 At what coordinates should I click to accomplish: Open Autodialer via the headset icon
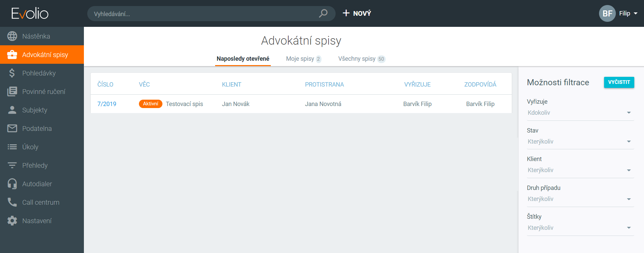[x=12, y=184]
